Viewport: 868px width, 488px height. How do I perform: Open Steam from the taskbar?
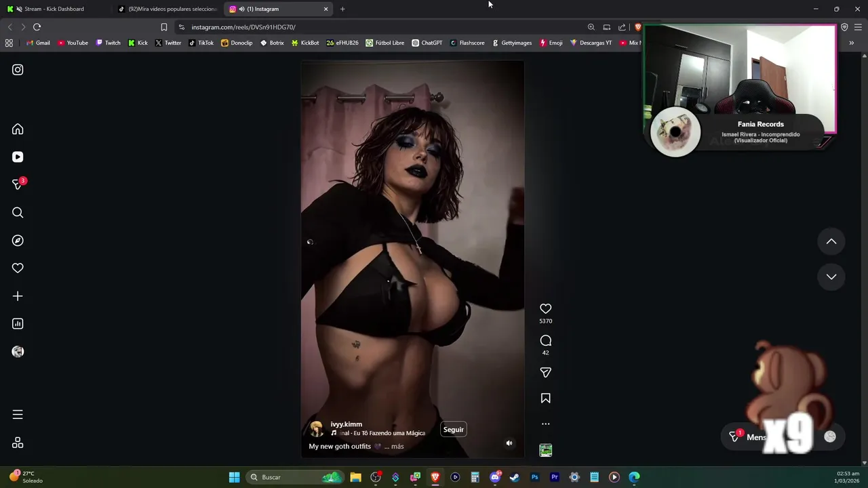click(515, 477)
